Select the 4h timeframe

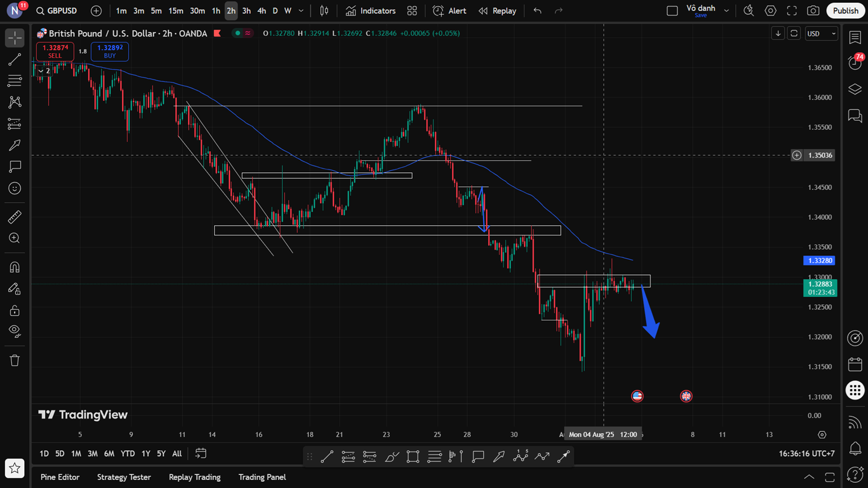point(262,11)
